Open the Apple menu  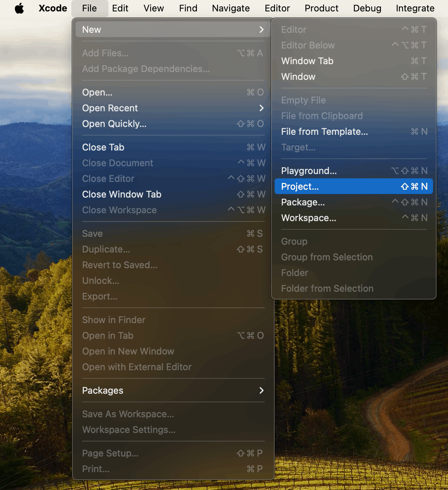coord(20,8)
